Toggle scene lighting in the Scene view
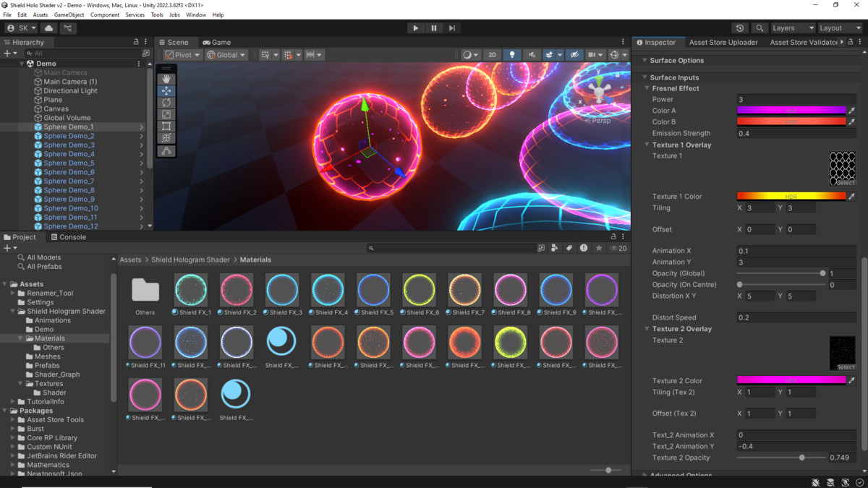The image size is (868, 488). [512, 54]
